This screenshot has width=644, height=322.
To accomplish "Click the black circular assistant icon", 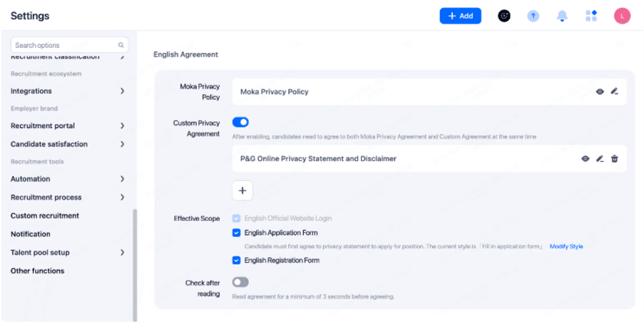I will (x=504, y=16).
